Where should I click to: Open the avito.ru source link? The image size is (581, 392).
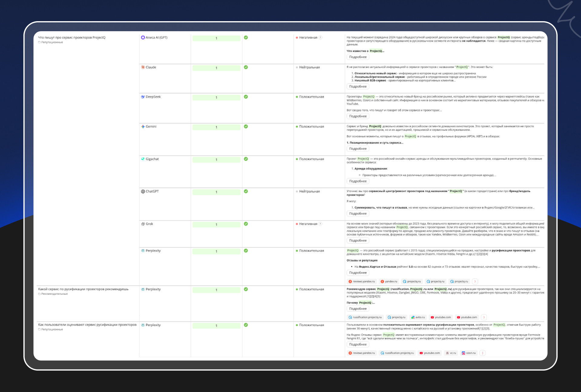[x=418, y=317]
